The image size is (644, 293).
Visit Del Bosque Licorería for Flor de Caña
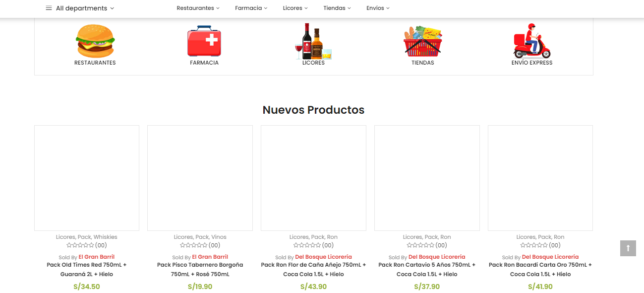click(323, 257)
